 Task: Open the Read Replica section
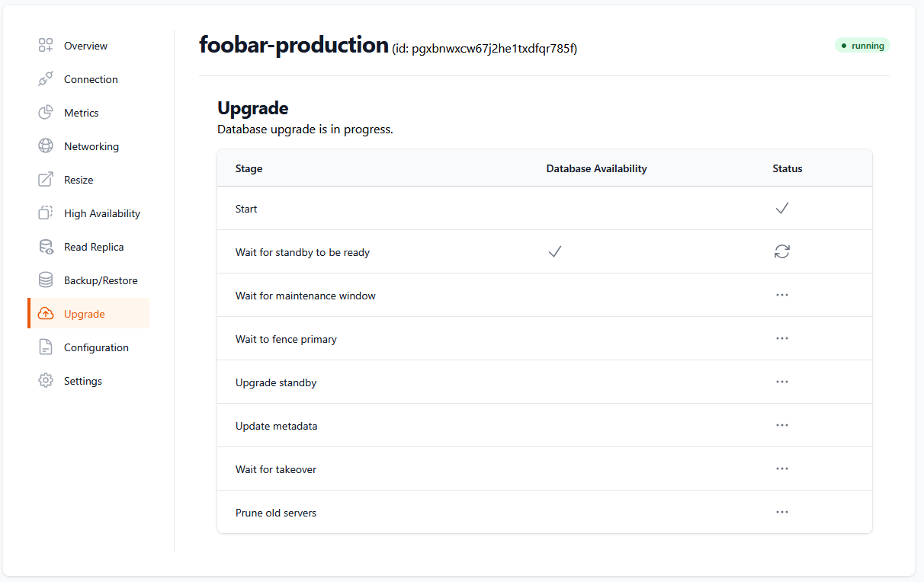(x=94, y=246)
